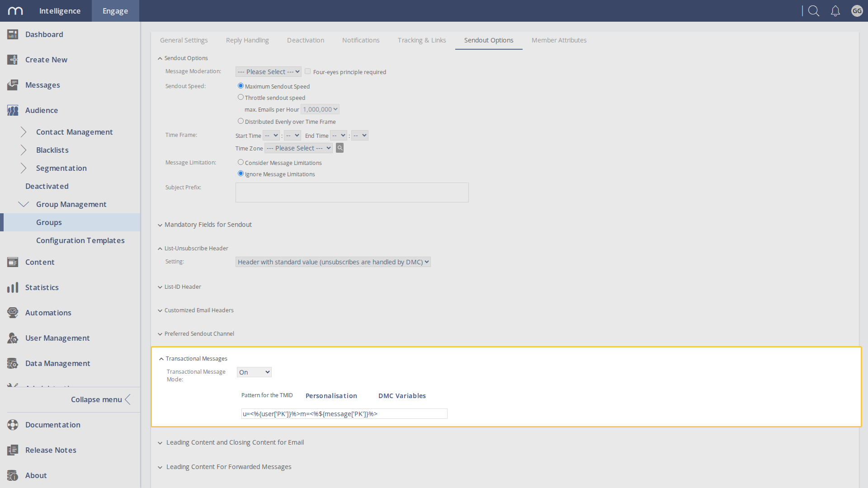Open the search magnifier icon

coord(814,11)
